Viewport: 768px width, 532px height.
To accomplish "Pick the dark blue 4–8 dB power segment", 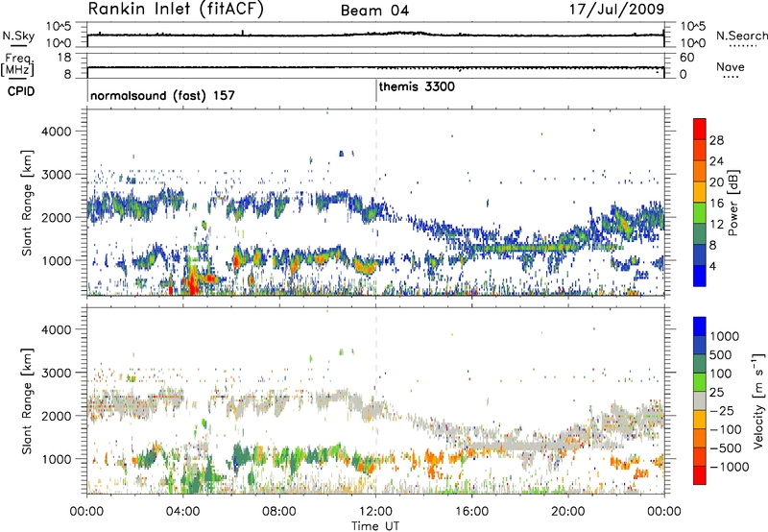I will pyautogui.click(x=700, y=255).
